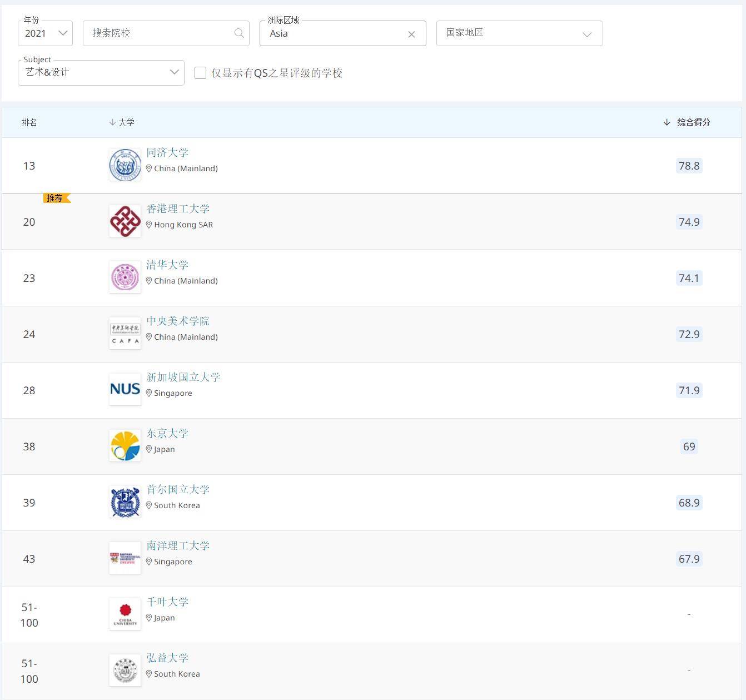Click the 弘益大学 logo

[x=125, y=670]
